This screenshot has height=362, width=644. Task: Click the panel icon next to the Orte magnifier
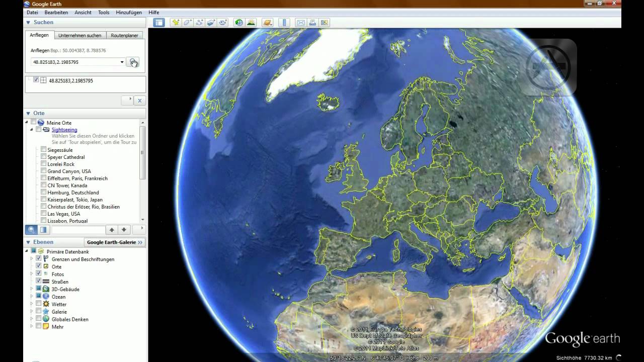coord(43,230)
